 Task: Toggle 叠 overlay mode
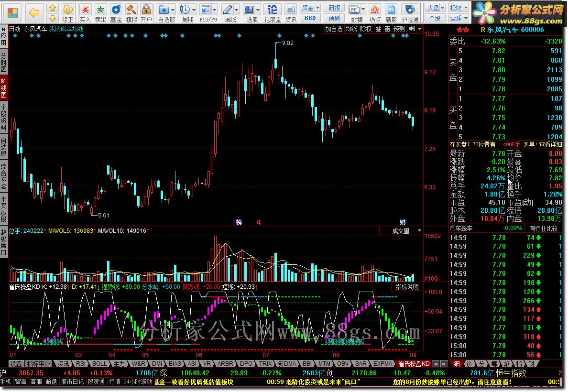tap(378, 29)
